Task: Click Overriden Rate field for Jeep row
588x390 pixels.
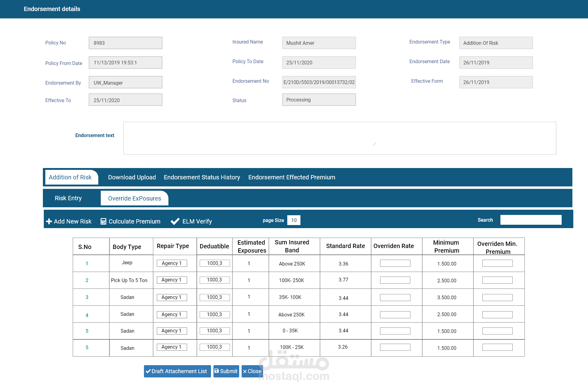Action: [x=395, y=263]
